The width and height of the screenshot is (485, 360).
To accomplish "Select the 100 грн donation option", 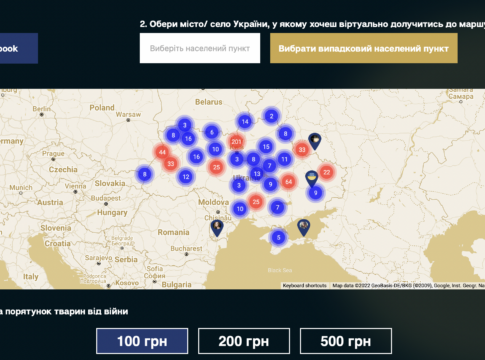I will coord(142,341).
